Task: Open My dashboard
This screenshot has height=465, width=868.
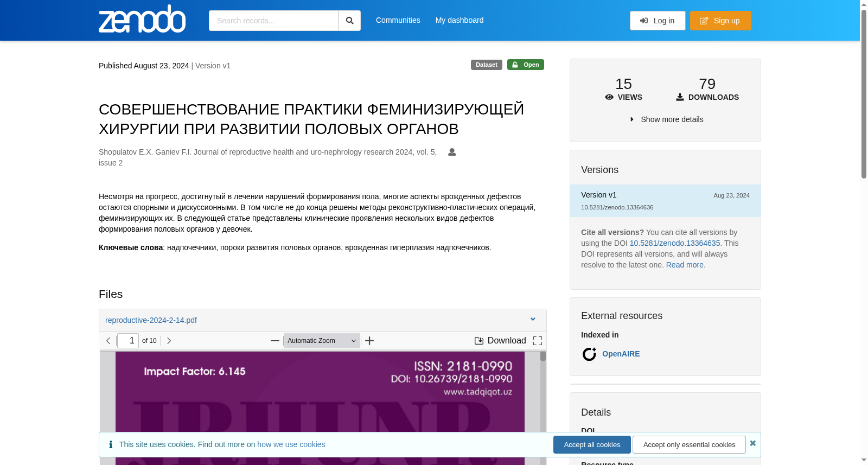Action: pos(459,20)
